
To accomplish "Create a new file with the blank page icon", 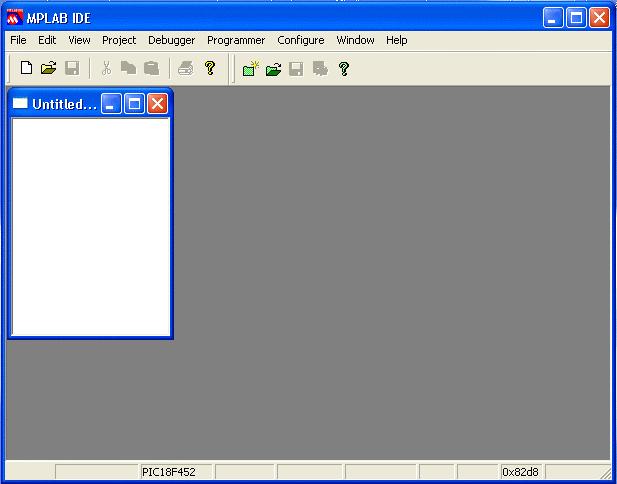I will (x=26, y=68).
